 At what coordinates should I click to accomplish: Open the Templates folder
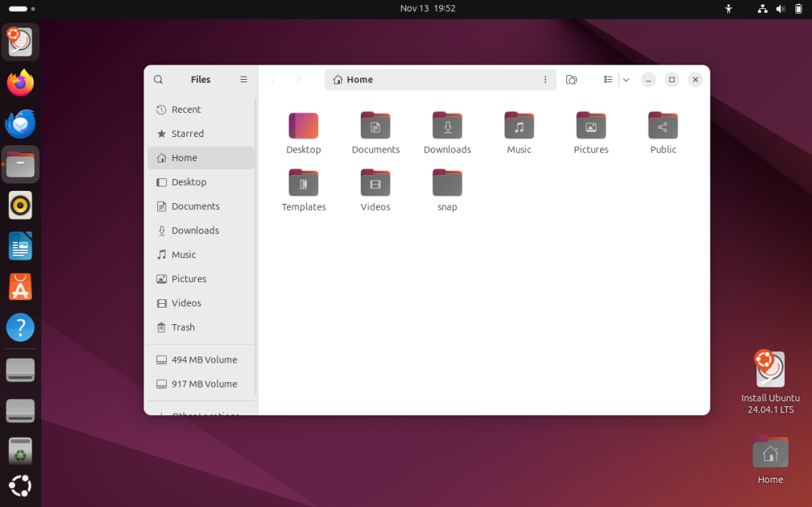pyautogui.click(x=304, y=182)
